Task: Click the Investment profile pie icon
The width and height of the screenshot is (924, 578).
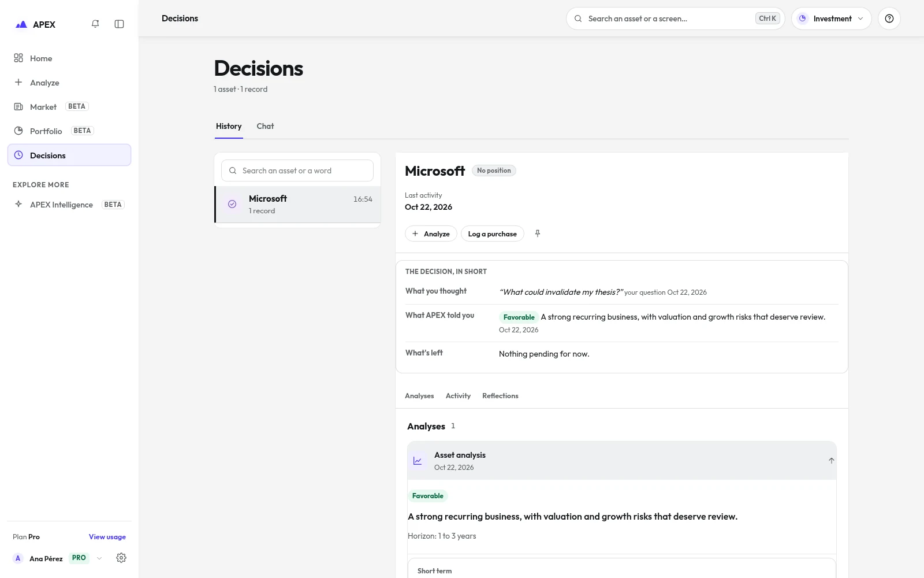Action: (803, 18)
